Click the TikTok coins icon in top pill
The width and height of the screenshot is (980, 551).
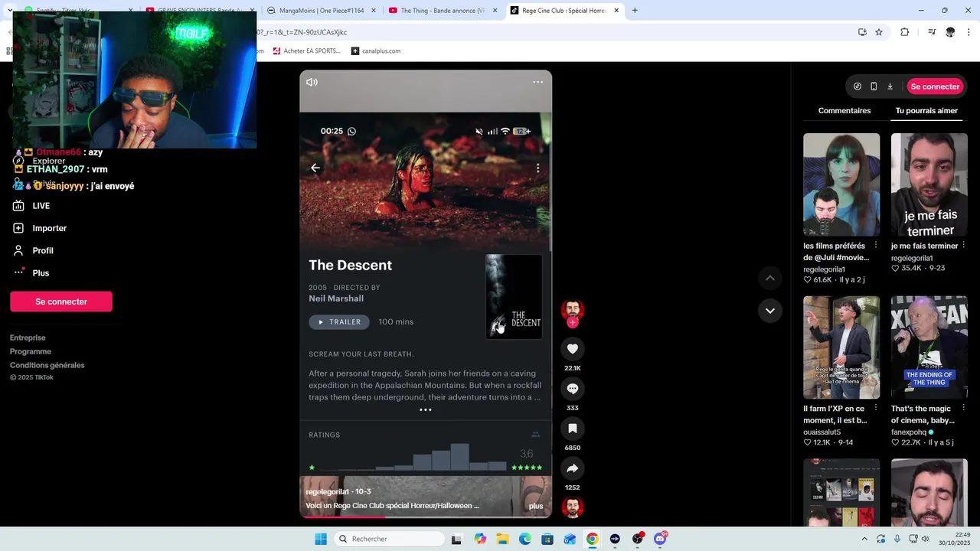(x=857, y=86)
